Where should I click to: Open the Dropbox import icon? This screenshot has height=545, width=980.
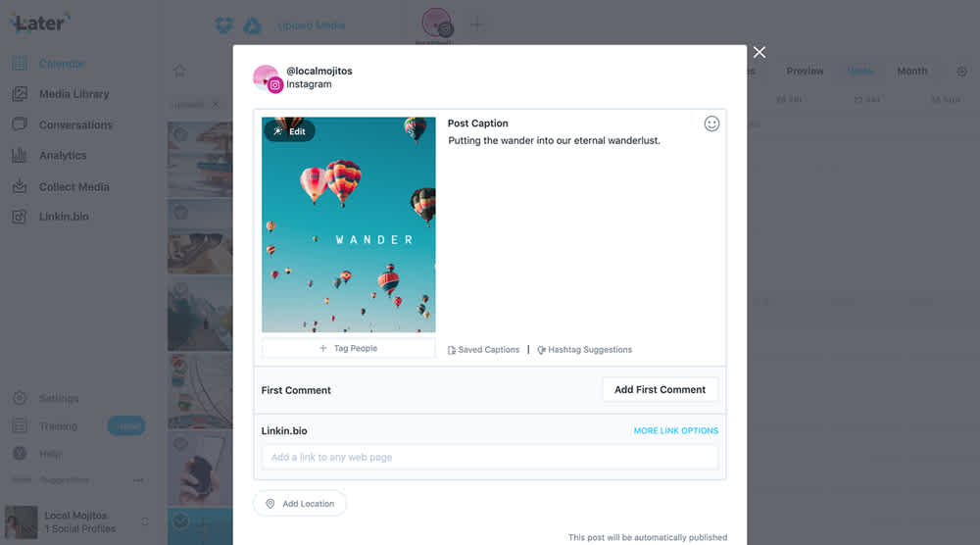coord(223,25)
